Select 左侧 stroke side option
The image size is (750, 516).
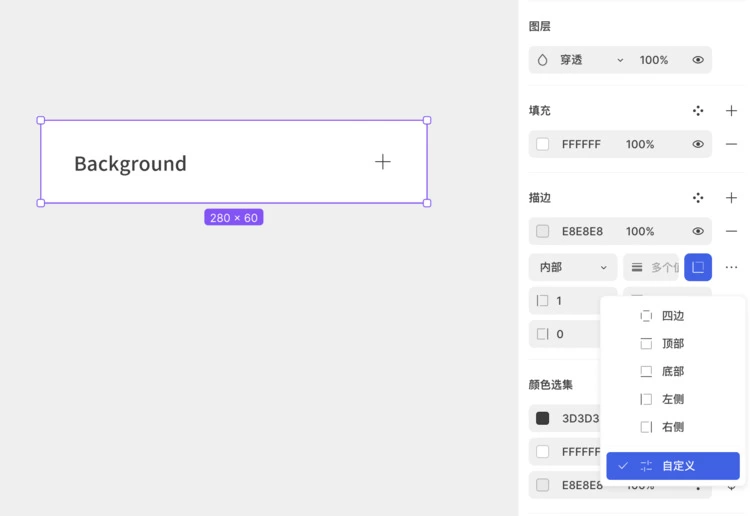pyautogui.click(x=672, y=399)
